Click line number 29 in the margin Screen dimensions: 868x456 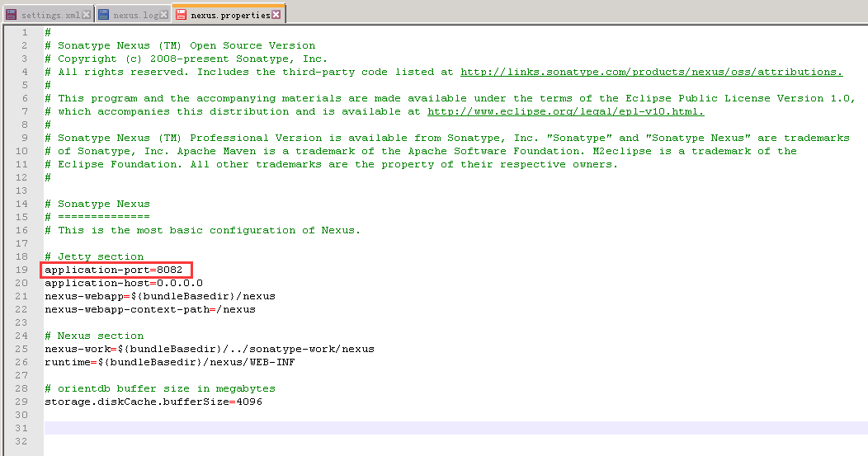21,402
